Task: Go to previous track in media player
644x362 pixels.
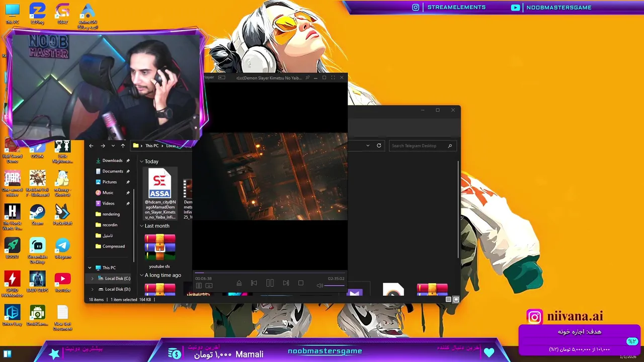Action: pos(254,284)
